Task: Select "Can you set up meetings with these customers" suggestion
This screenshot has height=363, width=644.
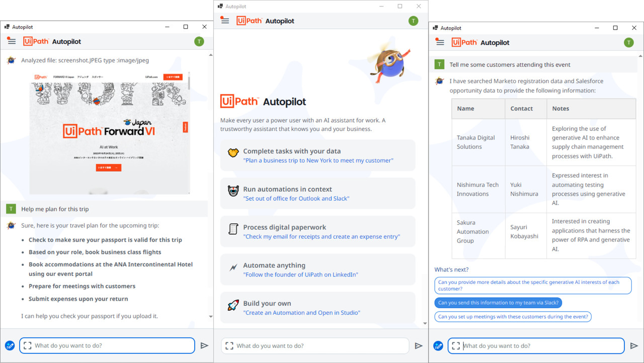Action: 513,317
